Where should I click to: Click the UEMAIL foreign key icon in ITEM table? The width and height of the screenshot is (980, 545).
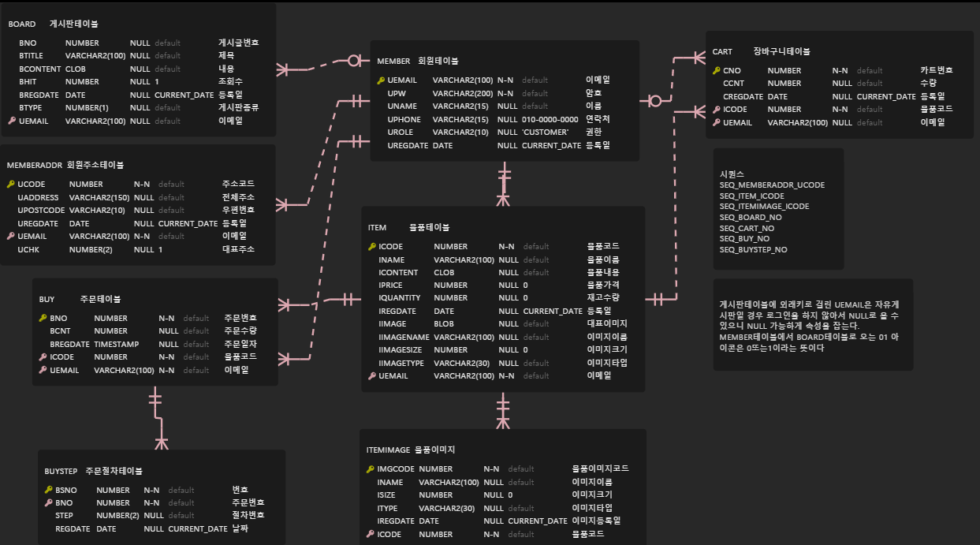coord(371,376)
